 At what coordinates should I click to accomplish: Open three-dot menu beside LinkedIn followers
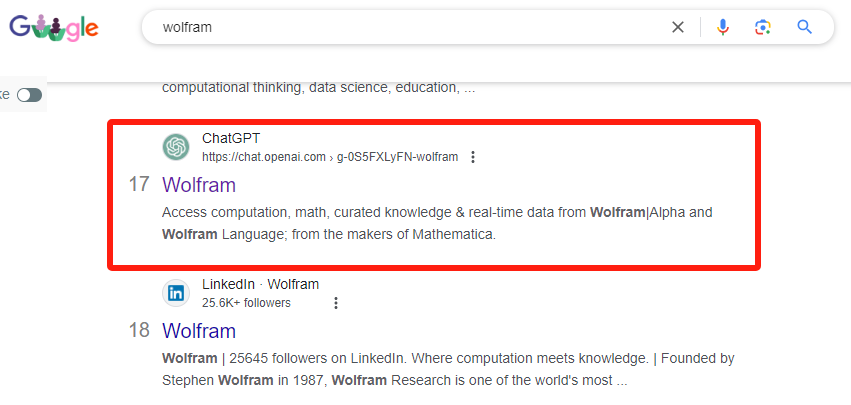pos(336,303)
